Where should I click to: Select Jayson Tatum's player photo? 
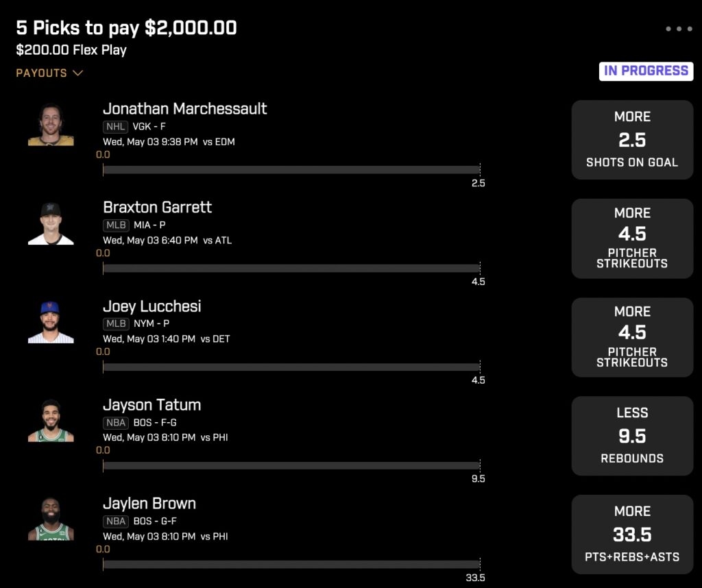tap(51, 421)
